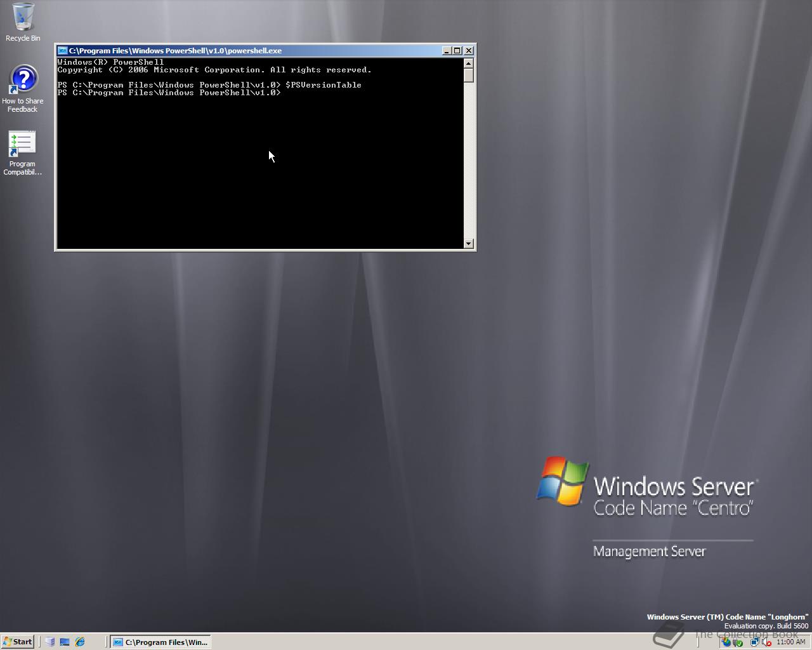Click the console scrollbar up arrow
The height and width of the screenshot is (650, 812).
469,63
